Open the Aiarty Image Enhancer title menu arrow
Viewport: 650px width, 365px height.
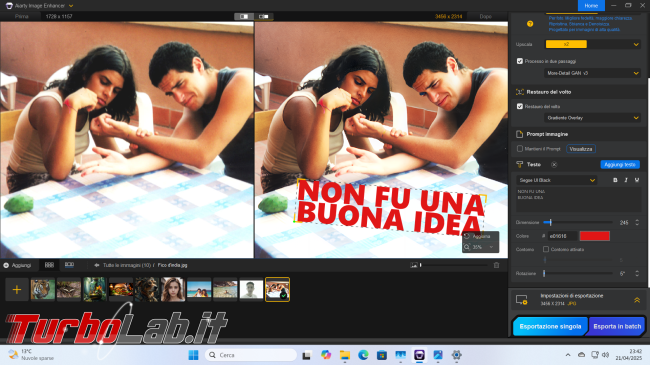coord(71,6)
